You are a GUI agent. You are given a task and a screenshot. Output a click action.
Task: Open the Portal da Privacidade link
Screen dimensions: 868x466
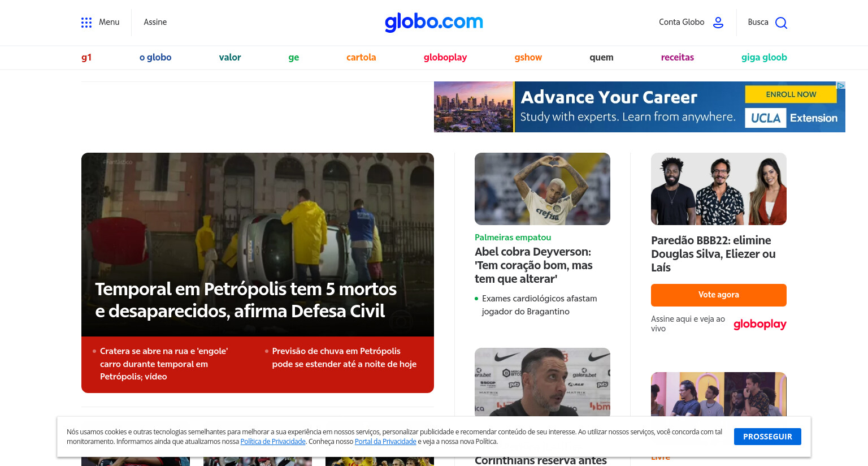(385, 442)
